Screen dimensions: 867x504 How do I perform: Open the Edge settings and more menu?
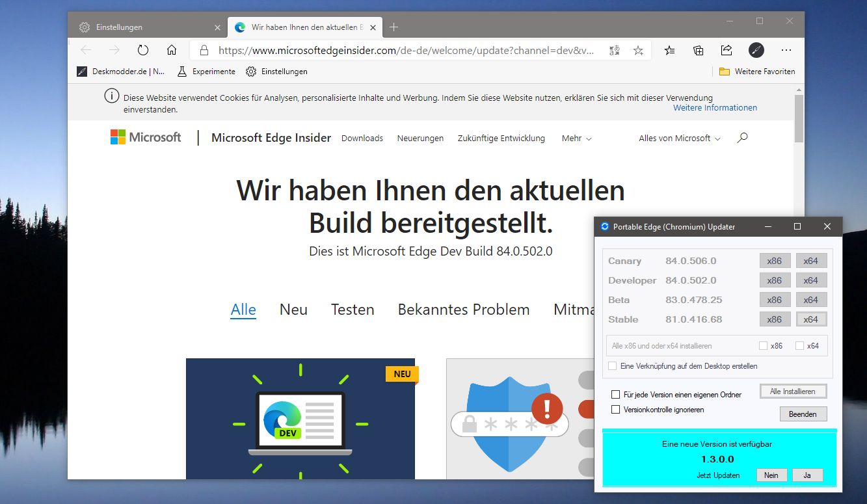coord(786,50)
